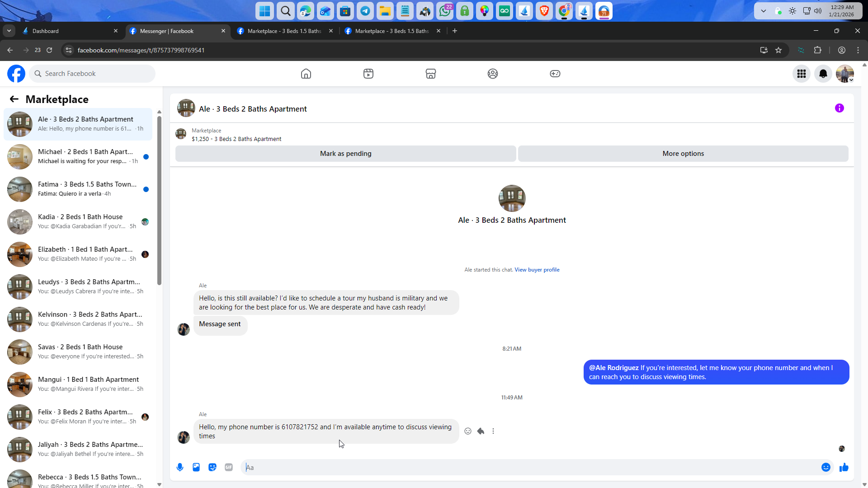Viewport: 868px width, 488px height.
Task: Open Savas 2 Beds 1 Bath House chat
Action: coord(78,352)
